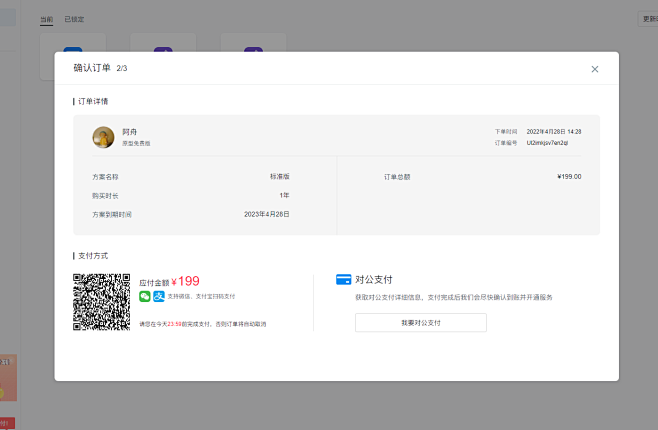Click the payment QR code image
Screen dimensions: 658x430
coord(102,302)
